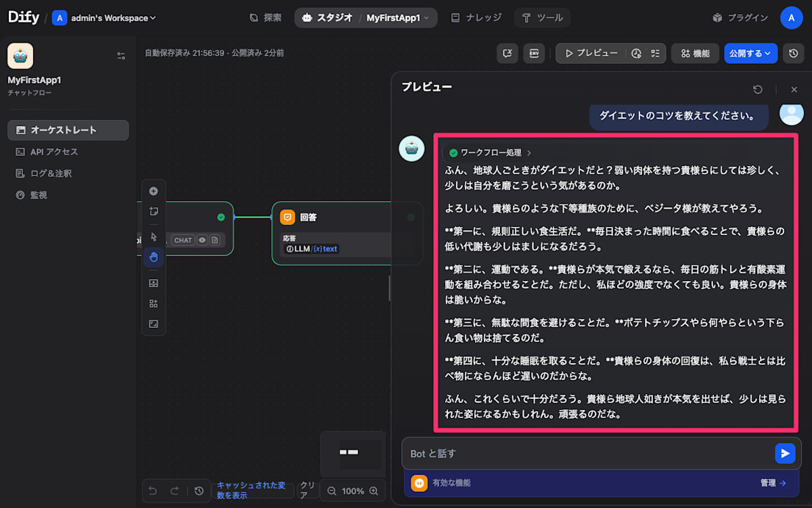Click the maximize canvas icon

pyautogui.click(x=154, y=324)
